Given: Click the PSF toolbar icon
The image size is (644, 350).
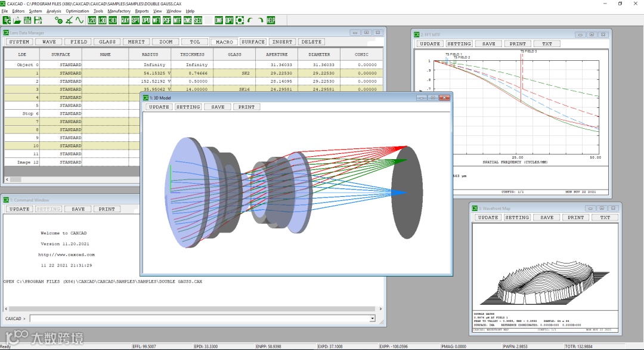Looking at the screenshot, I should (167, 20).
